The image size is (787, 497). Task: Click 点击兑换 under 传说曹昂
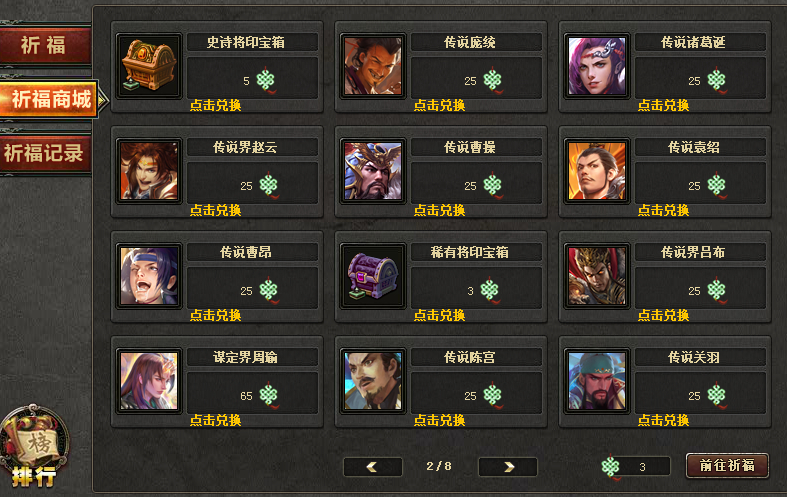coord(215,315)
